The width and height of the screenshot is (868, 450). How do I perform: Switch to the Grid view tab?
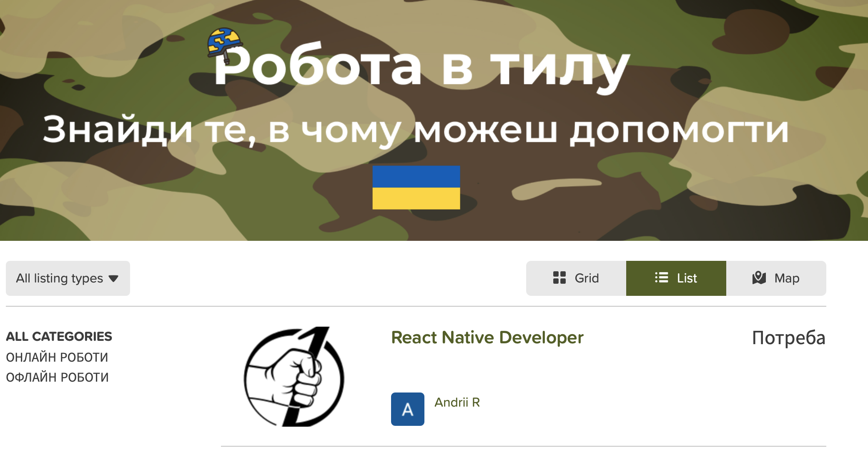pyautogui.click(x=576, y=278)
